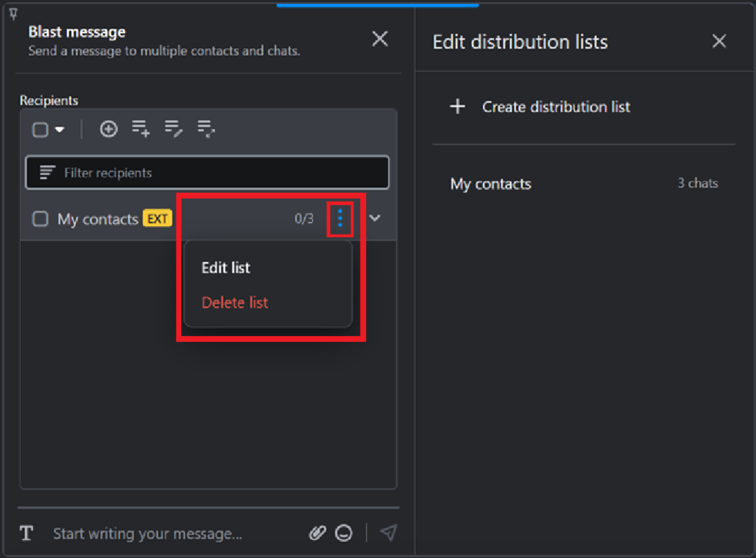Choose Edit list from the menu

click(x=226, y=268)
